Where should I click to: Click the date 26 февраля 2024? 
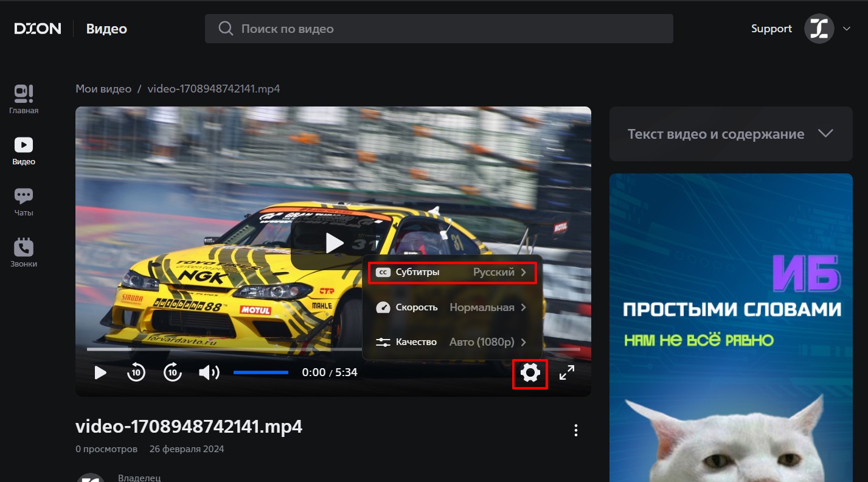(187, 449)
